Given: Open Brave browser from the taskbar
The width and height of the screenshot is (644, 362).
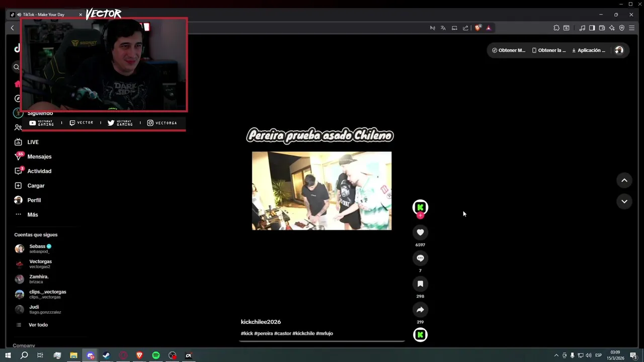Looking at the screenshot, I should click(139, 355).
